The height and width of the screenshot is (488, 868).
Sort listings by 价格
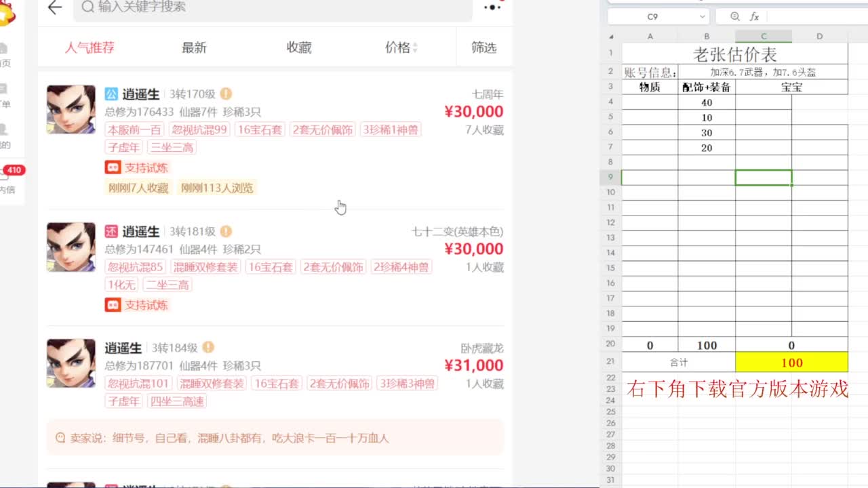pos(401,47)
